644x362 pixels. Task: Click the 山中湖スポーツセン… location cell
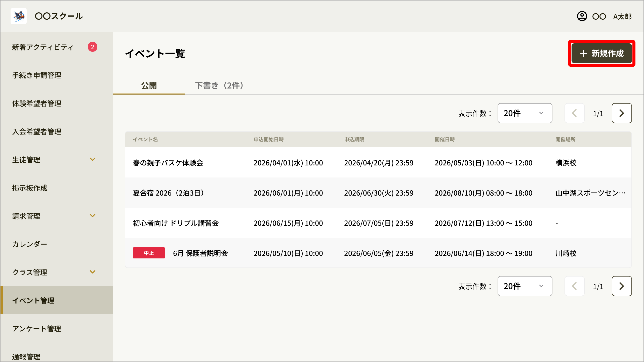(x=590, y=193)
